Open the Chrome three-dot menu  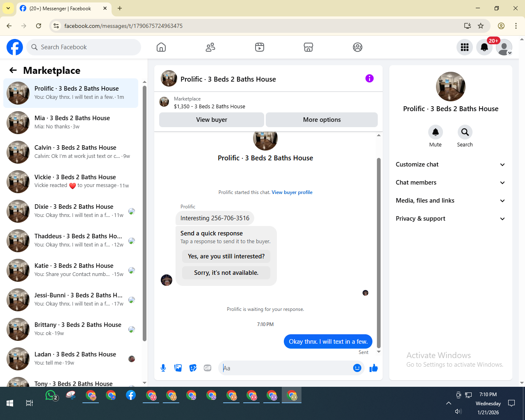pos(516,26)
